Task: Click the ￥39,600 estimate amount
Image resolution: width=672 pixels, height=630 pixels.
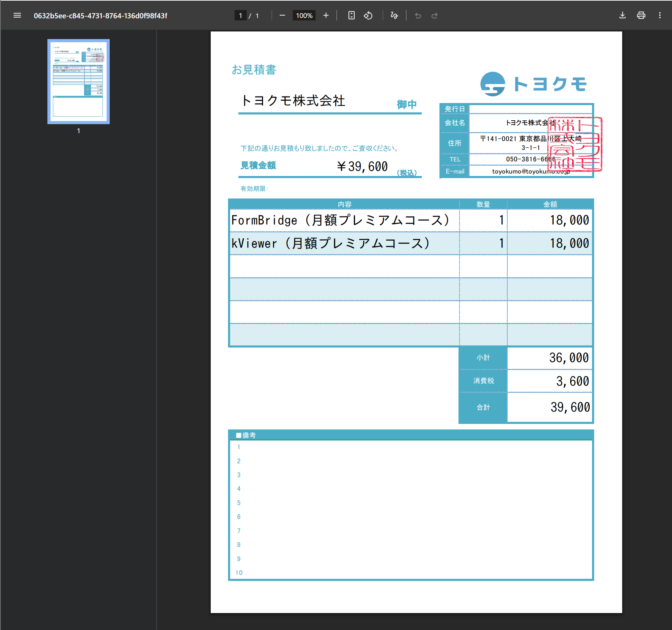Action: point(362,166)
